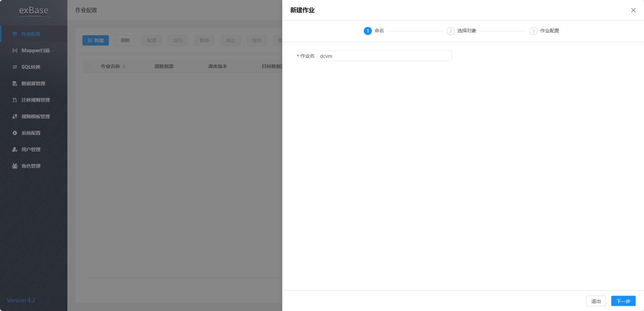Click the 系统配置 gear icon
Viewport: 644px width, 311px height.
[14, 133]
